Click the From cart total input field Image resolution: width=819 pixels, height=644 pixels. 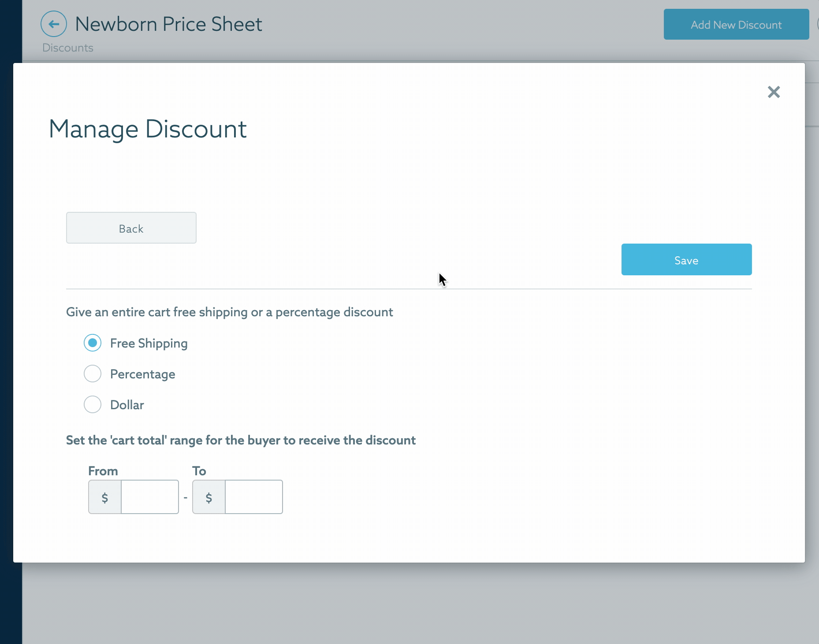pyautogui.click(x=150, y=497)
